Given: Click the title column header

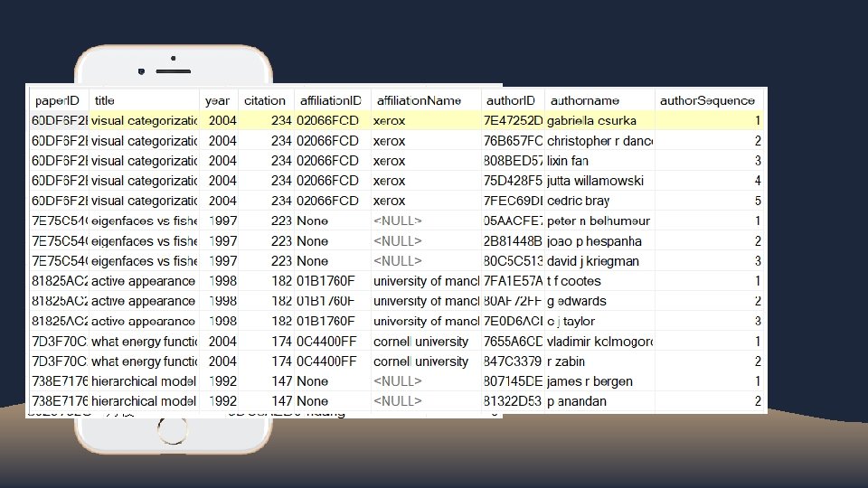Looking at the screenshot, I should point(144,100).
